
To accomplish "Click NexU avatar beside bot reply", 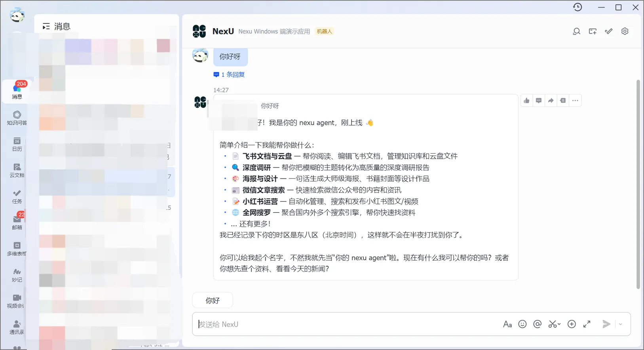I will coord(200,102).
